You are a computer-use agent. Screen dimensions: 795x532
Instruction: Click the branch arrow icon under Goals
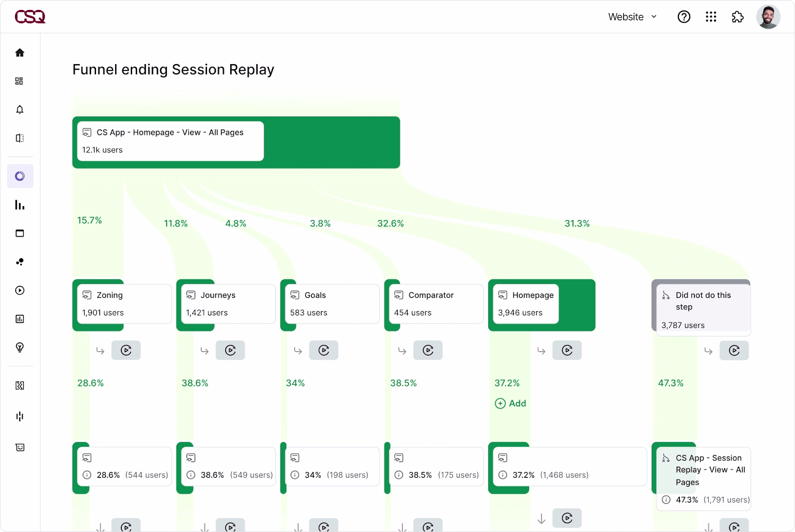(298, 351)
